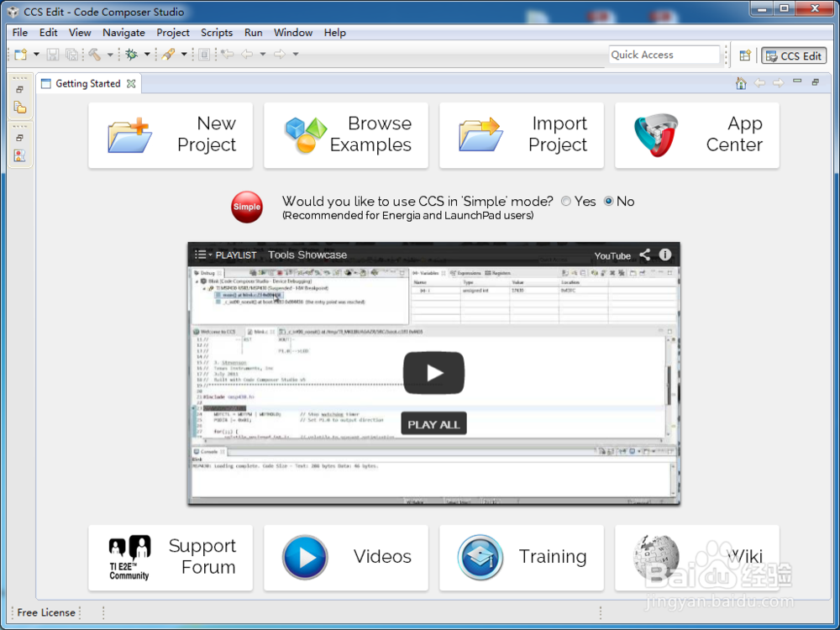This screenshot has width=840, height=630.
Task: Click the Wiki tile
Action: click(697, 558)
